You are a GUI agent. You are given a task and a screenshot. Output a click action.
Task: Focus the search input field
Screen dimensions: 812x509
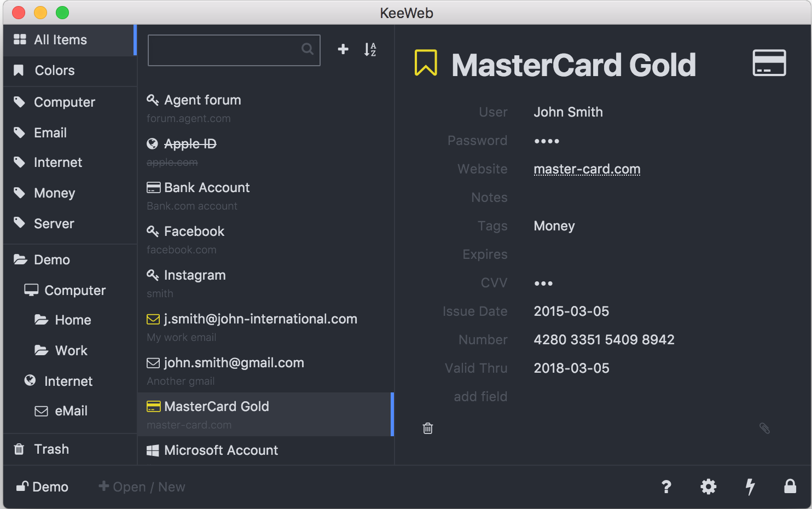234,50
